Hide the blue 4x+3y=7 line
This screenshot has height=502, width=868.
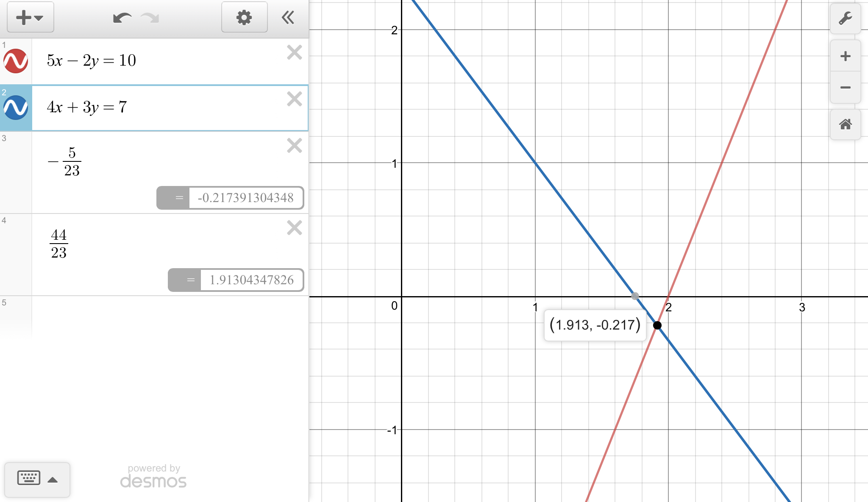pyautogui.click(x=16, y=108)
